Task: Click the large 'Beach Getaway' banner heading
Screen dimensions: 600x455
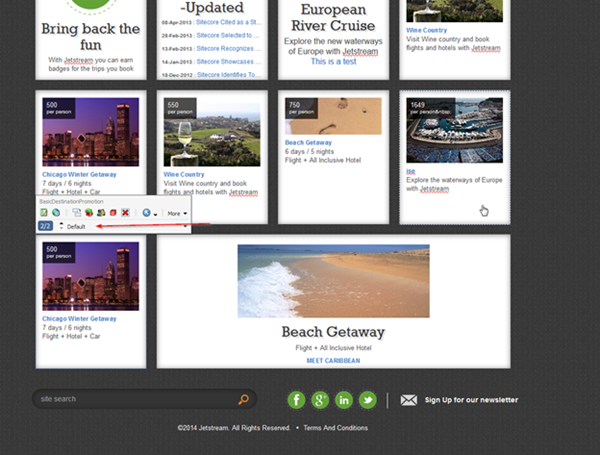Action: click(x=333, y=332)
